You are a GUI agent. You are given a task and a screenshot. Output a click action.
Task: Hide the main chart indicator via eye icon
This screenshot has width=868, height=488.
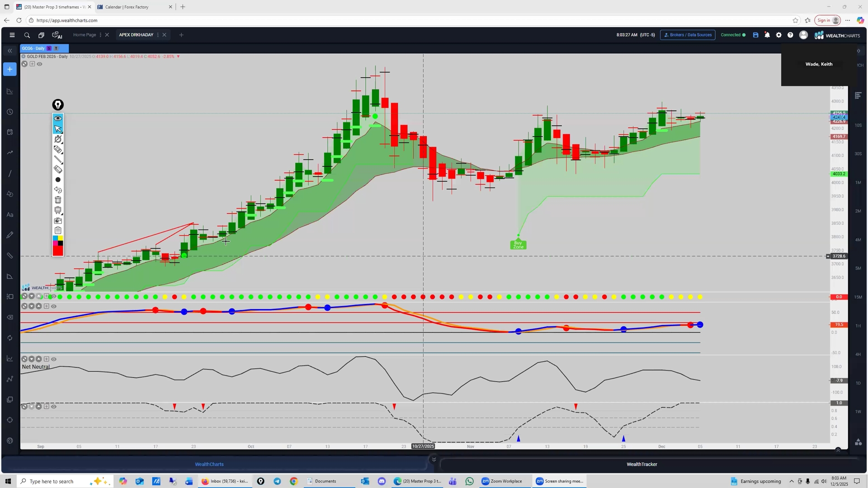40,64
